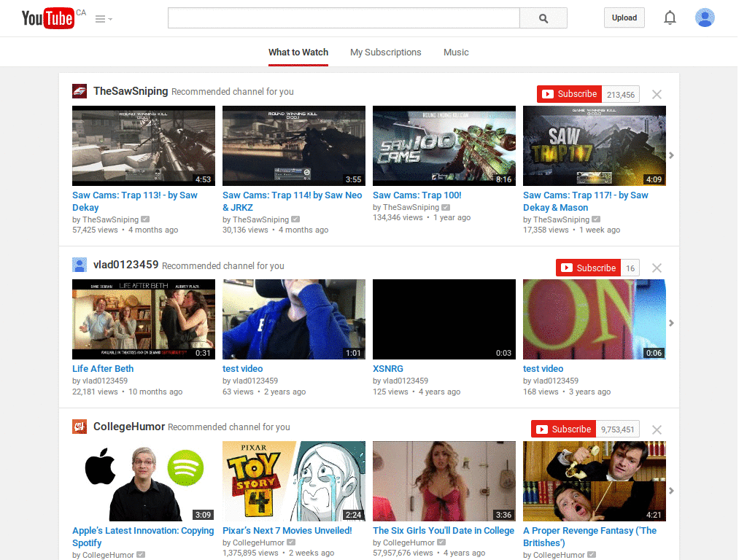Click CollegeHumor subscriber count 9,753,451
Screen dimensions: 747x560
(x=617, y=429)
